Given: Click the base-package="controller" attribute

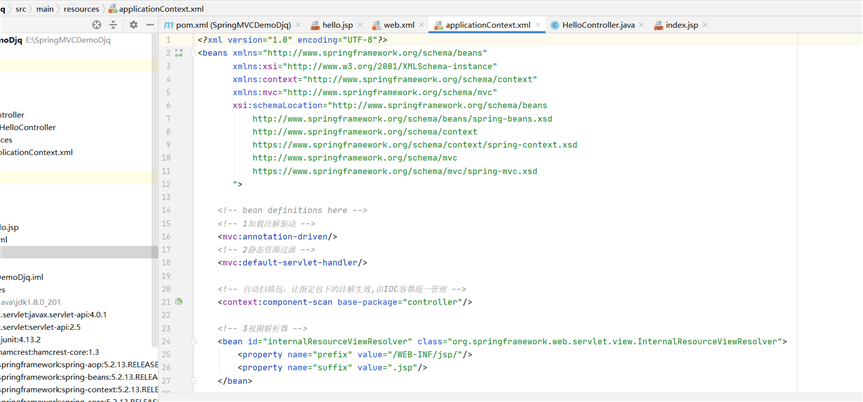Looking at the screenshot, I should point(400,302).
